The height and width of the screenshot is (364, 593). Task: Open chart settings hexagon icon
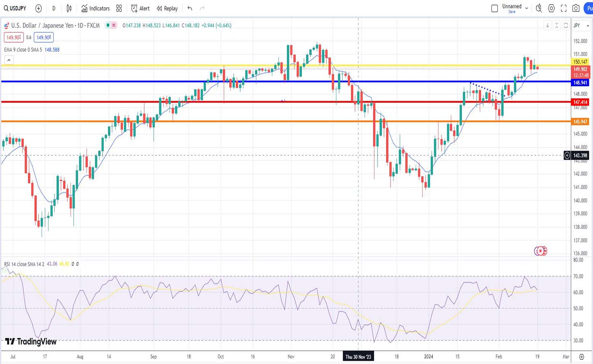551,8
